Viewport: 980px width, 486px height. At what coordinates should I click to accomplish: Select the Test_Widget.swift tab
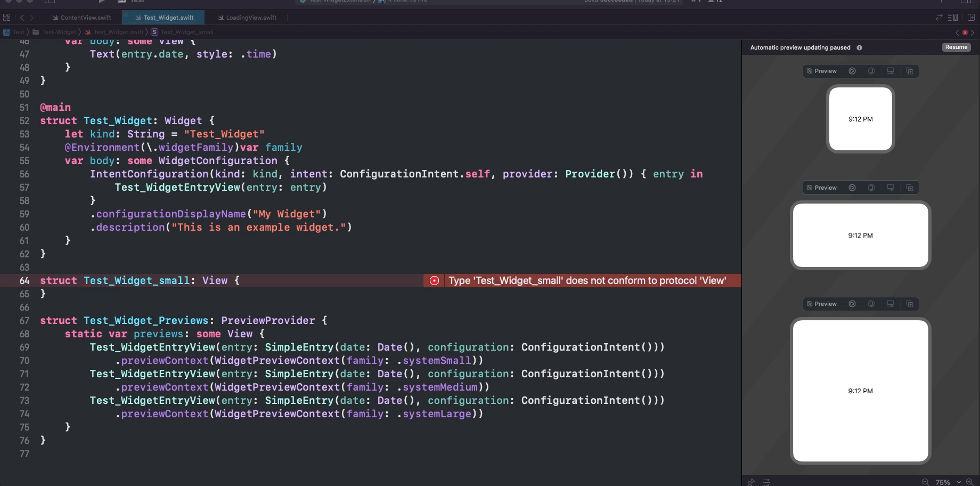coord(164,18)
